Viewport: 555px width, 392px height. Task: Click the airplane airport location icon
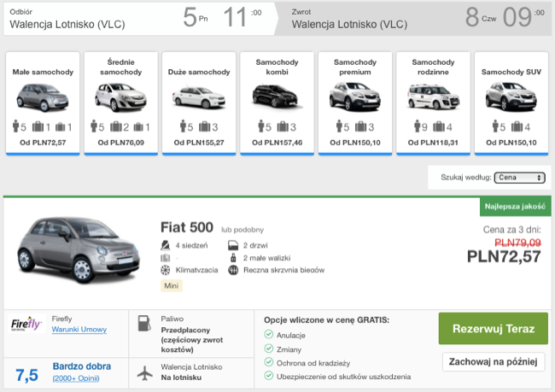(x=145, y=373)
